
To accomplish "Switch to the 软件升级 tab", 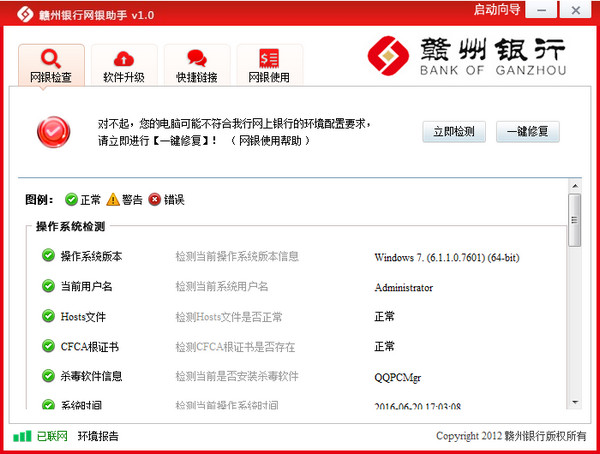I will click(x=124, y=65).
